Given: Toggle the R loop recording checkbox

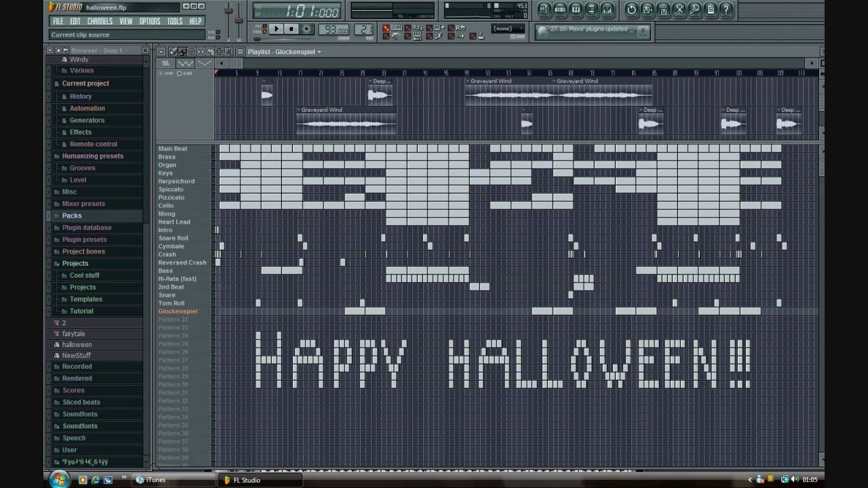Looking at the screenshot, I should (x=451, y=28).
